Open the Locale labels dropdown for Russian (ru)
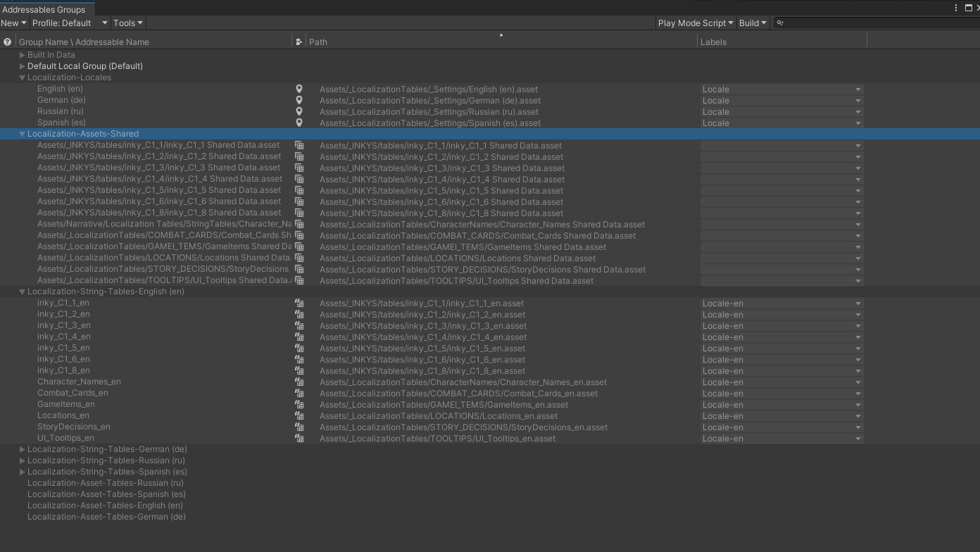The width and height of the screenshot is (980, 552). [x=858, y=111]
